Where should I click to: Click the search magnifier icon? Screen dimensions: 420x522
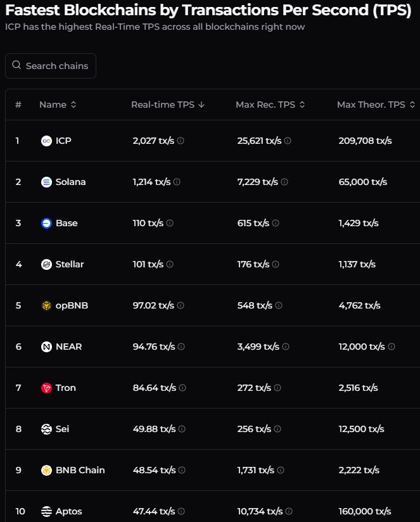[x=16, y=65]
